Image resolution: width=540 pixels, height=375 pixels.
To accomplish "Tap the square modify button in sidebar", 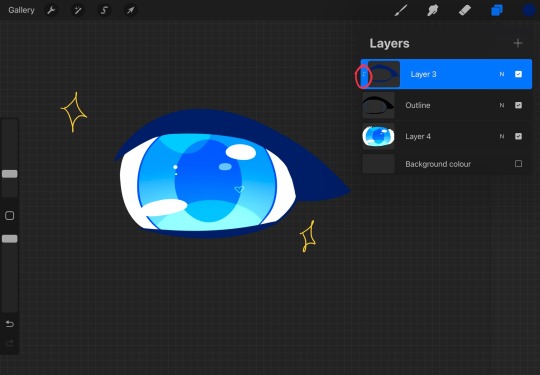I will tap(10, 216).
